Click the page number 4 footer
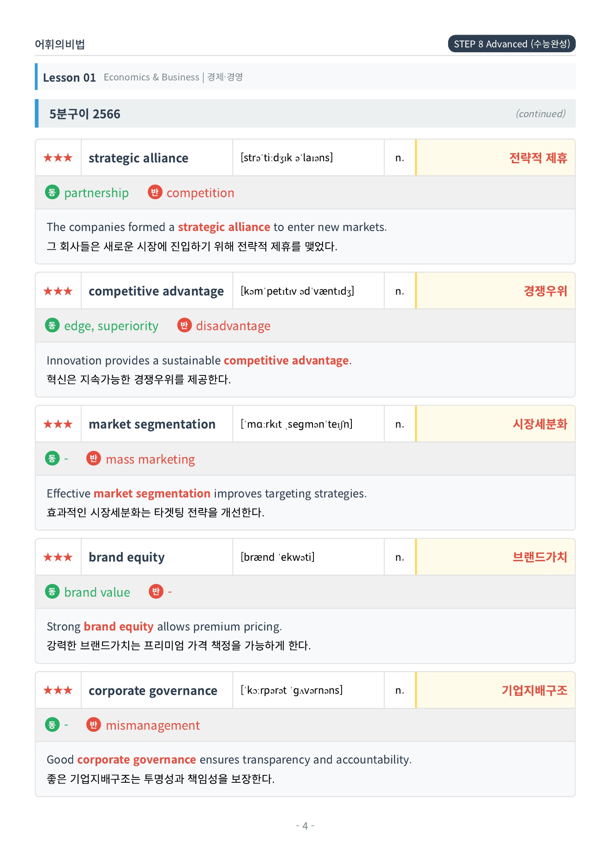 [305, 826]
